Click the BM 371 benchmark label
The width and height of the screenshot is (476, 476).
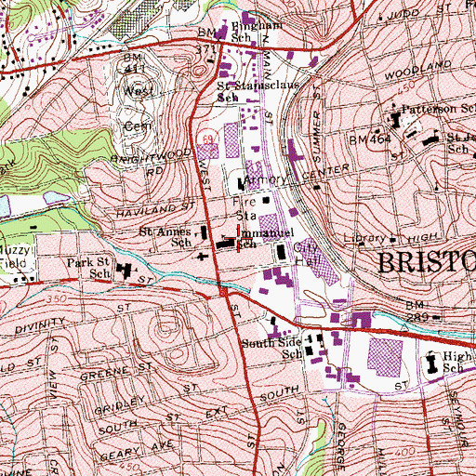[x=206, y=41]
